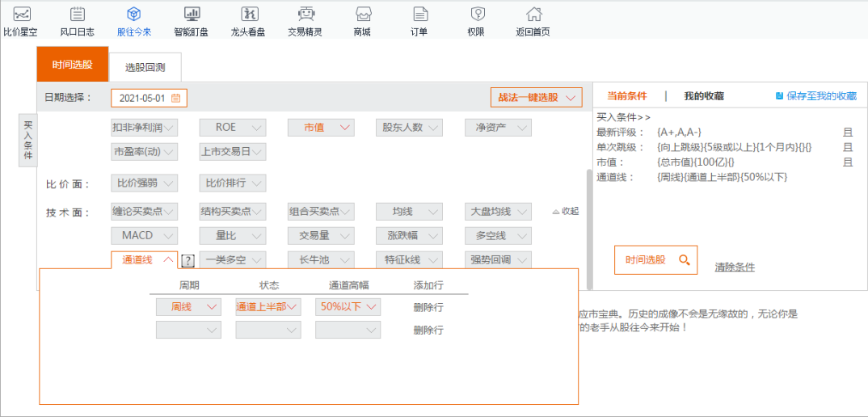
Task: Open the 大盘均线 dropdown
Action: click(x=498, y=212)
